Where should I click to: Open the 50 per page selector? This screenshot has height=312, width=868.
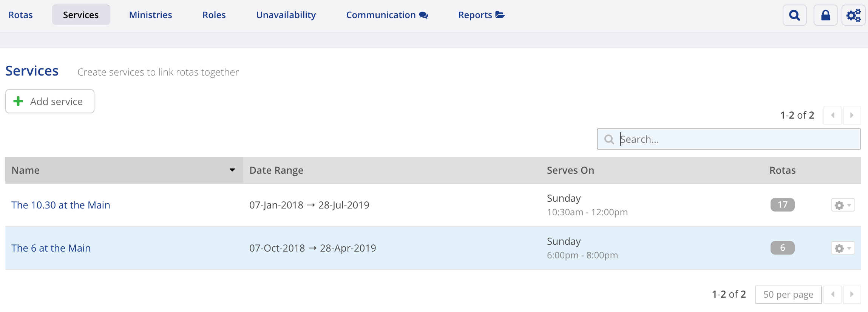click(788, 295)
